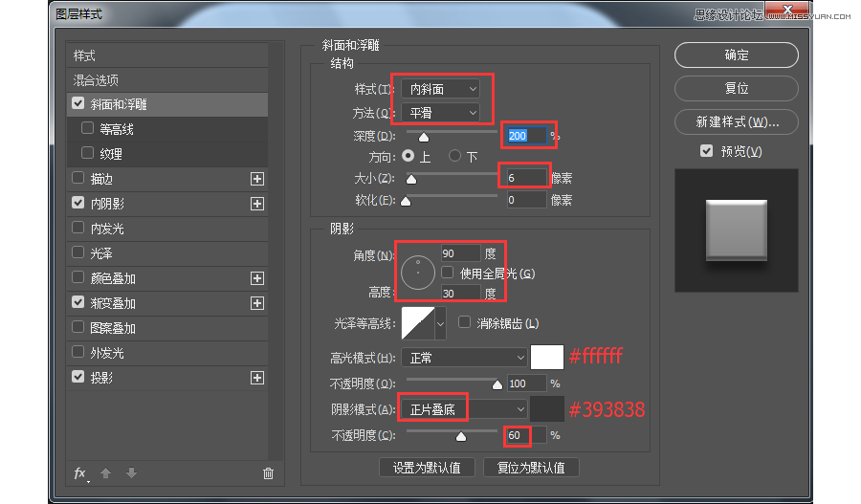861x504 pixels.
Task: Add another 渐变叠加 effect with plus icon
Action: 257,303
